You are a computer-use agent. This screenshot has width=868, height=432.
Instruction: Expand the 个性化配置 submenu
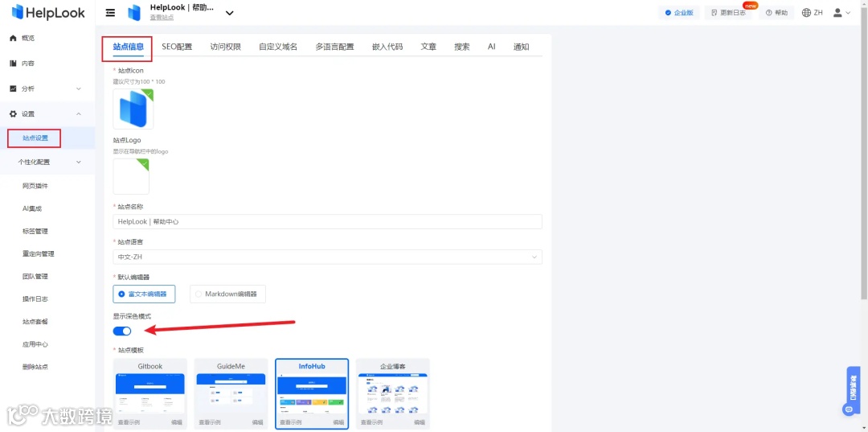[x=78, y=163]
